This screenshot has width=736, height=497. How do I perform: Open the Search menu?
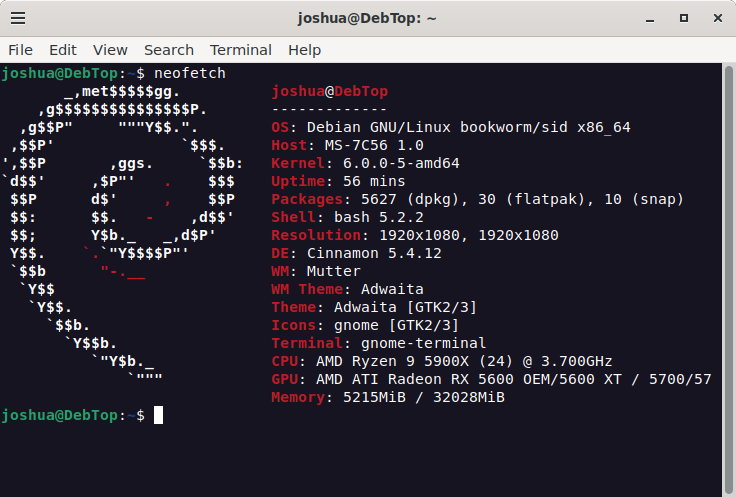tap(169, 50)
